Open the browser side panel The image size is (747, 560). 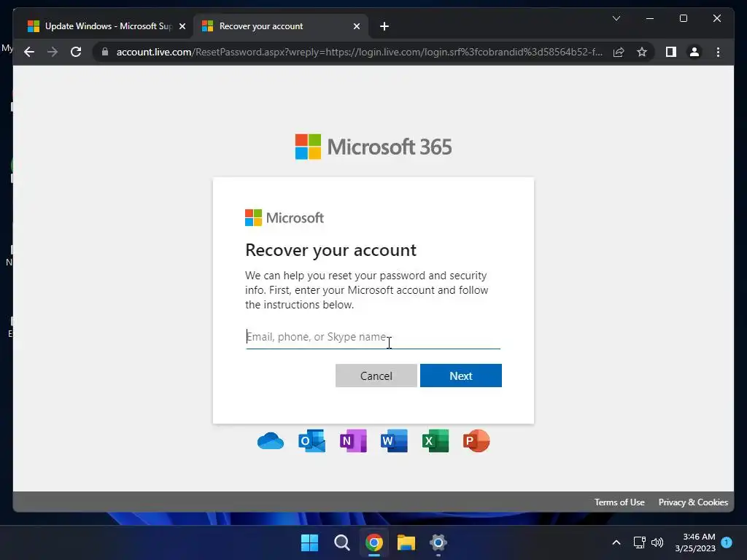pos(671,52)
